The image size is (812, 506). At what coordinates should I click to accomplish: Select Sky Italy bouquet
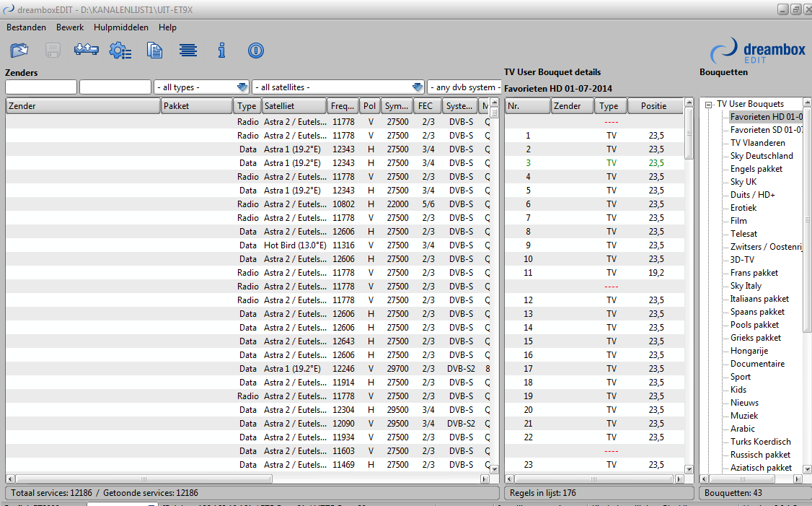(746, 286)
